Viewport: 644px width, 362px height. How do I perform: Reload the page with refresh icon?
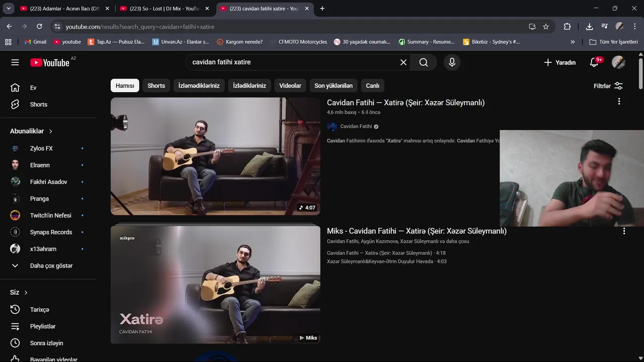(x=39, y=27)
